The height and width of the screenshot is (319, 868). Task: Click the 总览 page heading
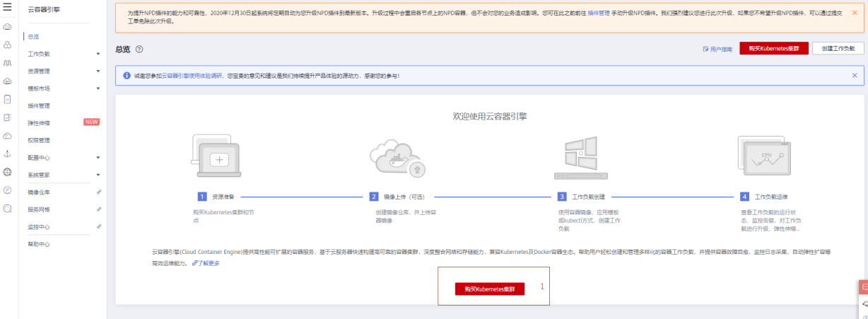coord(123,50)
